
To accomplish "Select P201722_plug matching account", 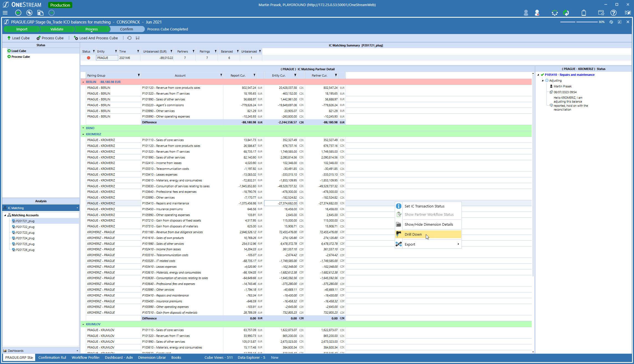I will (25, 227).
